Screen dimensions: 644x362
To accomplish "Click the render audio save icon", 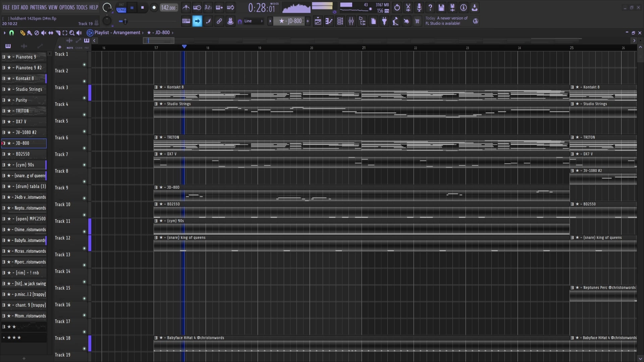I will [x=452, y=7].
